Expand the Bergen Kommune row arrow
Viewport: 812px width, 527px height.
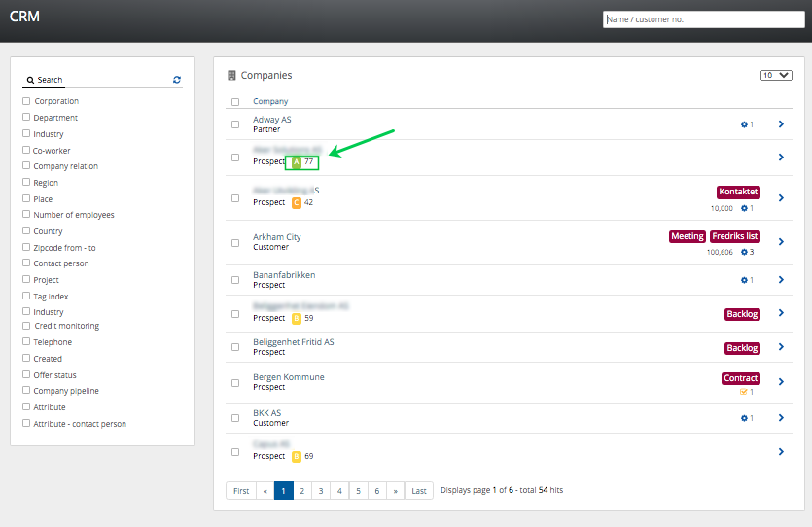[780, 382]
